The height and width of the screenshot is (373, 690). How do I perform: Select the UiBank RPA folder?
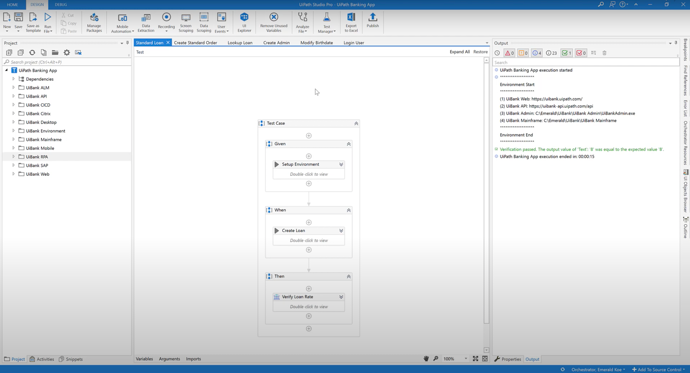[x=37, y=157]
